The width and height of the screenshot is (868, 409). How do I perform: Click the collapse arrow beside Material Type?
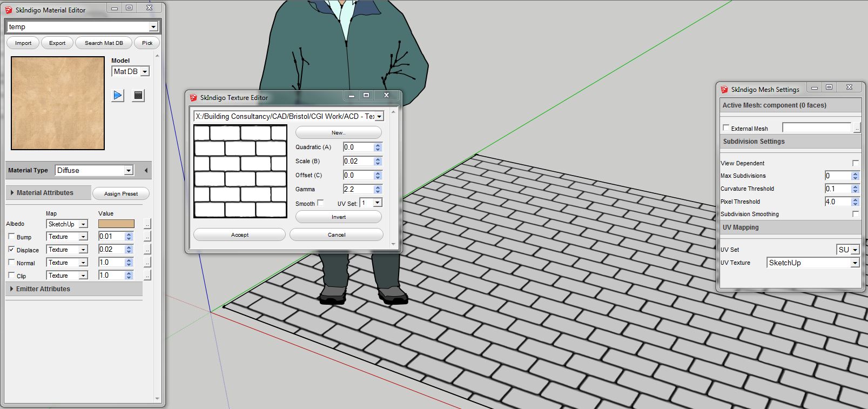146,171
